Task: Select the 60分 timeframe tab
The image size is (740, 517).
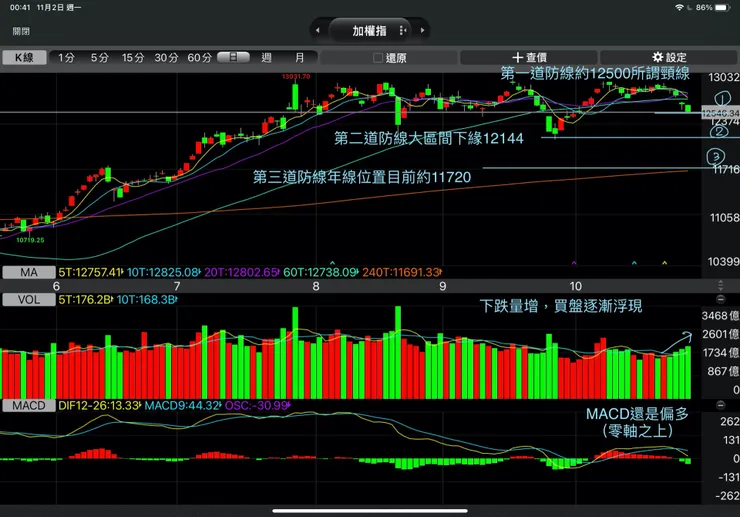Action: click(x=199, y=58)
